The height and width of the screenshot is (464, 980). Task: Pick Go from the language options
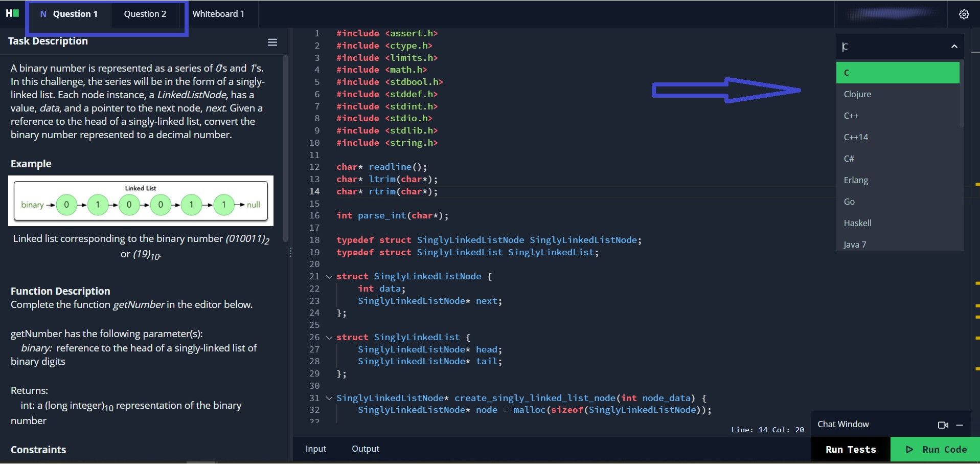tap(849, 202)
